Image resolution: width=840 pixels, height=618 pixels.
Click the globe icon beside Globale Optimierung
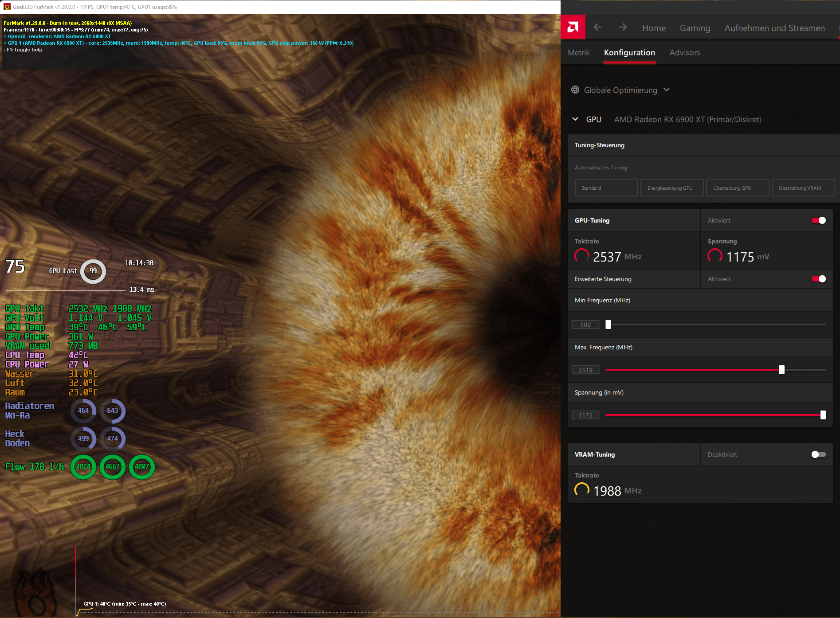575,90
